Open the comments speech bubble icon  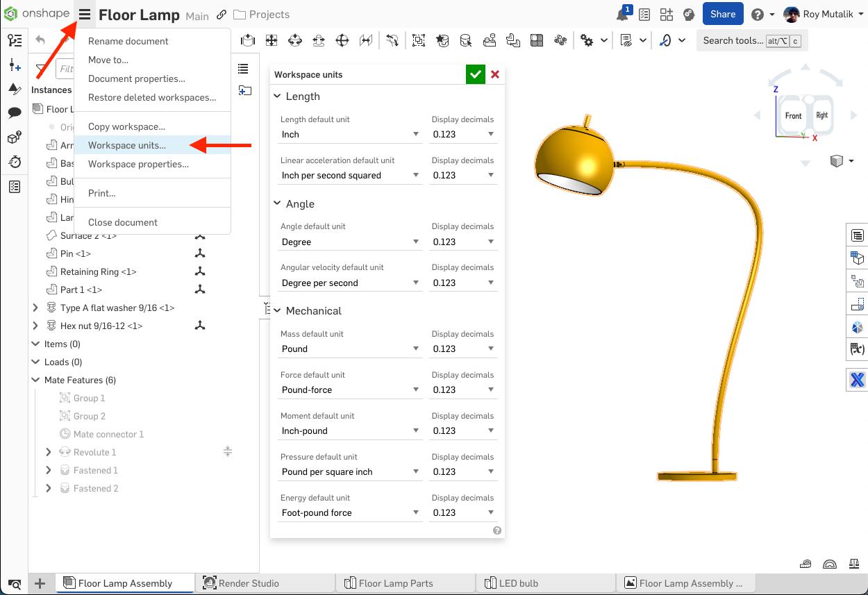15,112
